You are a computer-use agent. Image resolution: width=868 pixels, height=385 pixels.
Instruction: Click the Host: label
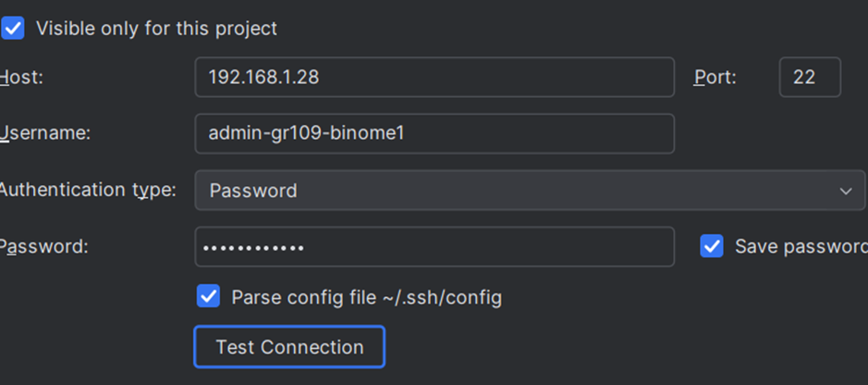22,78
